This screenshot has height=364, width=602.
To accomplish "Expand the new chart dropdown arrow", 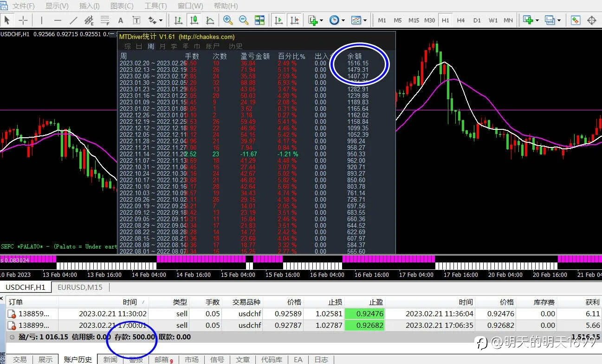I will [537, 20].
